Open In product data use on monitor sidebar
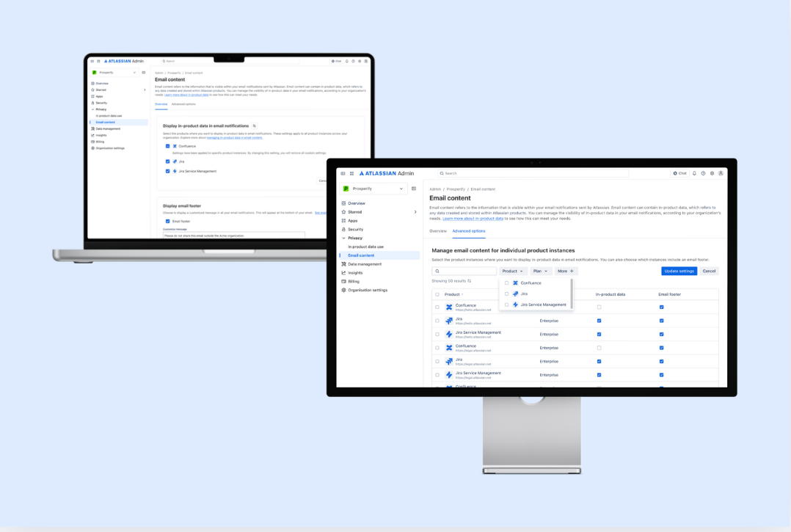The width and height of the screenshot is (791, 532). click(365, 247)
